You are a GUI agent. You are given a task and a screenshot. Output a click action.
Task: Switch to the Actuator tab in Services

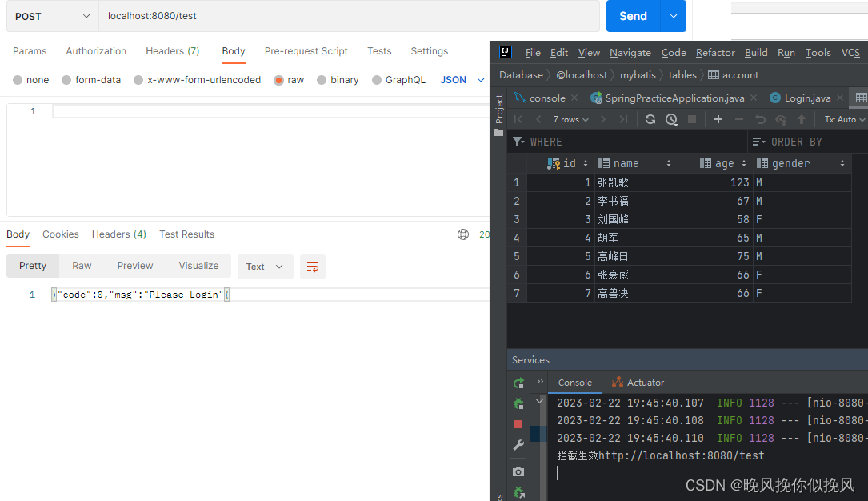pos(638,383)
